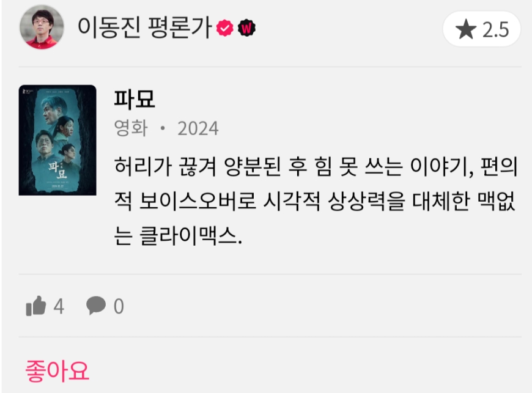Click the username 이동진 평론가

coord(145,28)
